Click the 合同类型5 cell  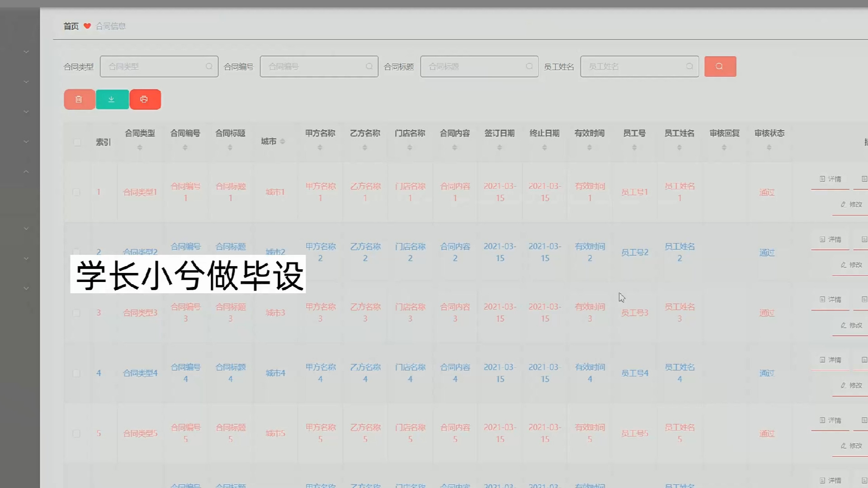[140, 433]
